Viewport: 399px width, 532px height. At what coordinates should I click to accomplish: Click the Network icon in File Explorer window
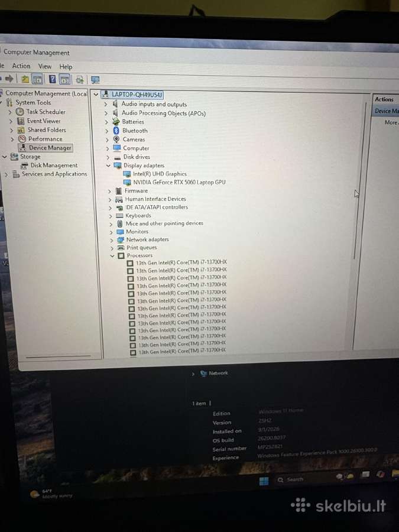tap(203, 374)
